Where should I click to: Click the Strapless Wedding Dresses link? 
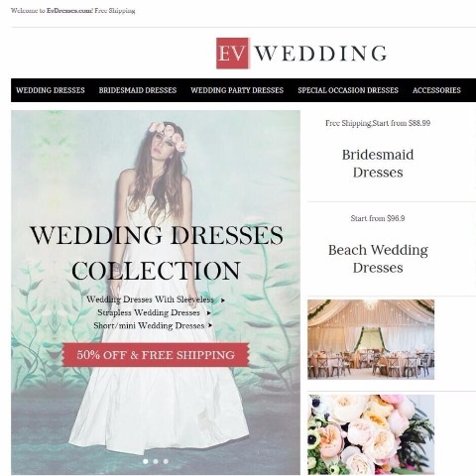(149, 312)
